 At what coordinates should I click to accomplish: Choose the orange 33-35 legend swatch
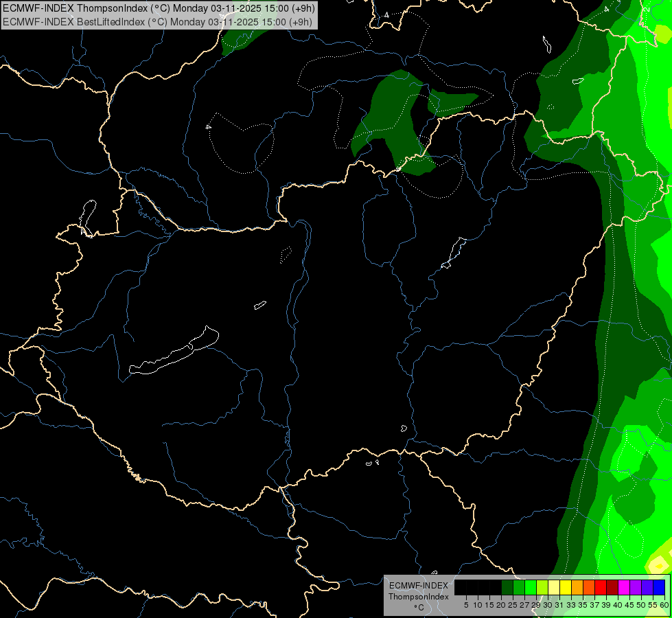(577, 587)
